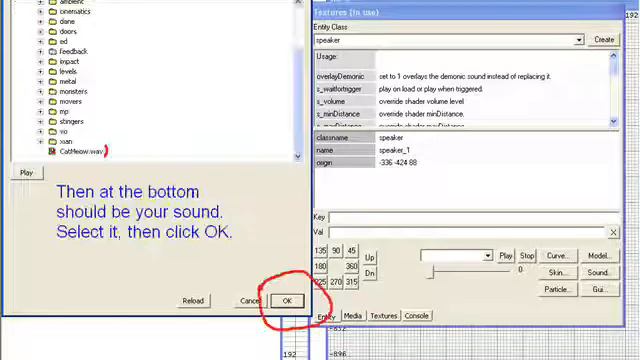Click the Create entity button

point(604,40)
